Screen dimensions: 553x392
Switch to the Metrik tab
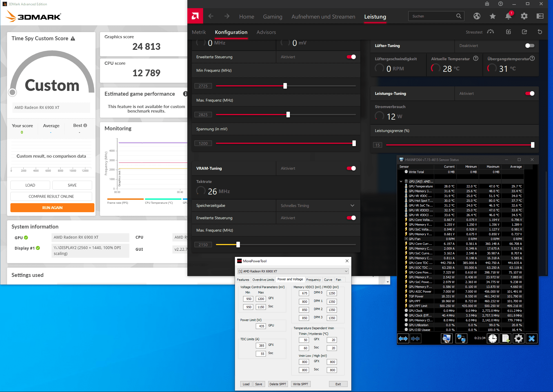[x=199, y=32]
